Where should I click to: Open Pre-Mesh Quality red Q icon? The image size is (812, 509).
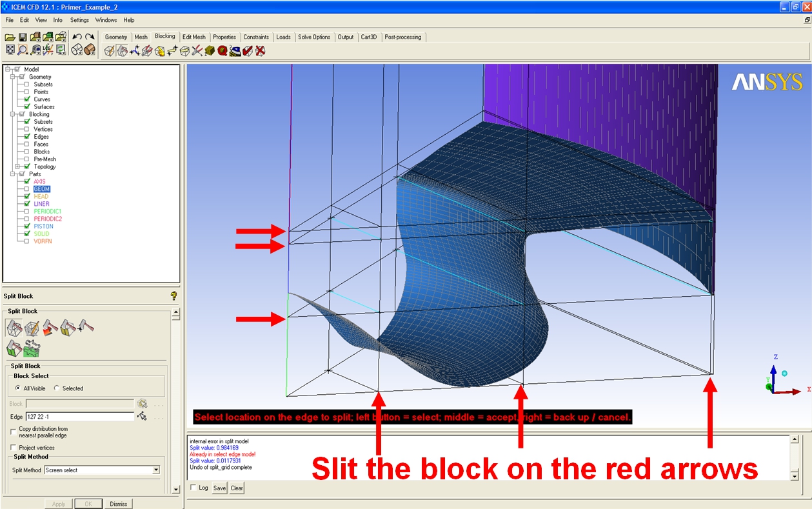click(x=222, y=51)
